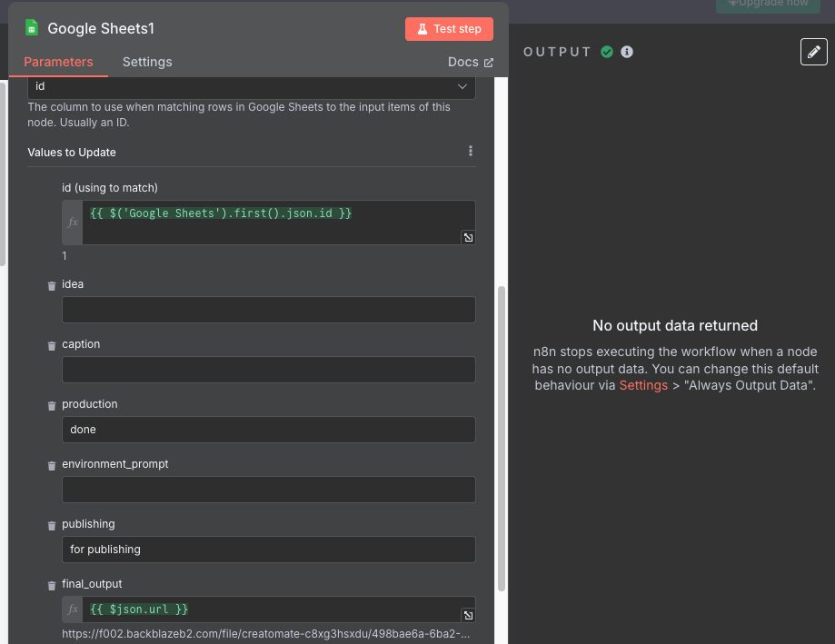Viewport: 835px width, 644px height.
Task: Toggle the fx mode on final_output field
Action: (72, 609)
